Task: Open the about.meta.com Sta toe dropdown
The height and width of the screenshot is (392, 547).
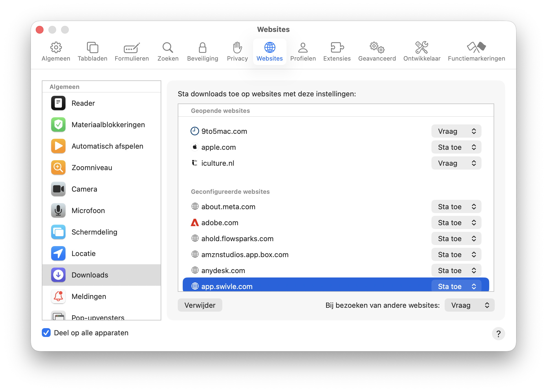Action: (456, 207)
